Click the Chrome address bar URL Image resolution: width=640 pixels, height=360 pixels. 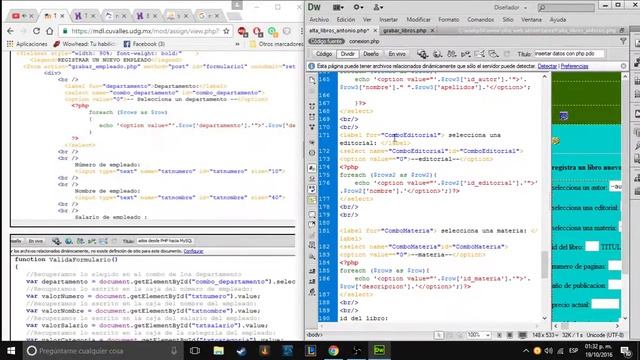(x=145, y=31)
